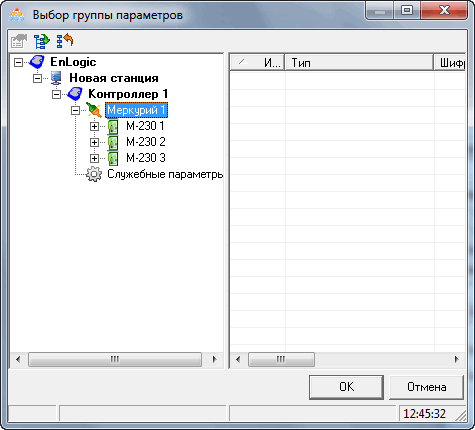The width and height of the screenshot is (475, 430).
Task: Collapse the Меркурий 1 branch
Action: 76,110
